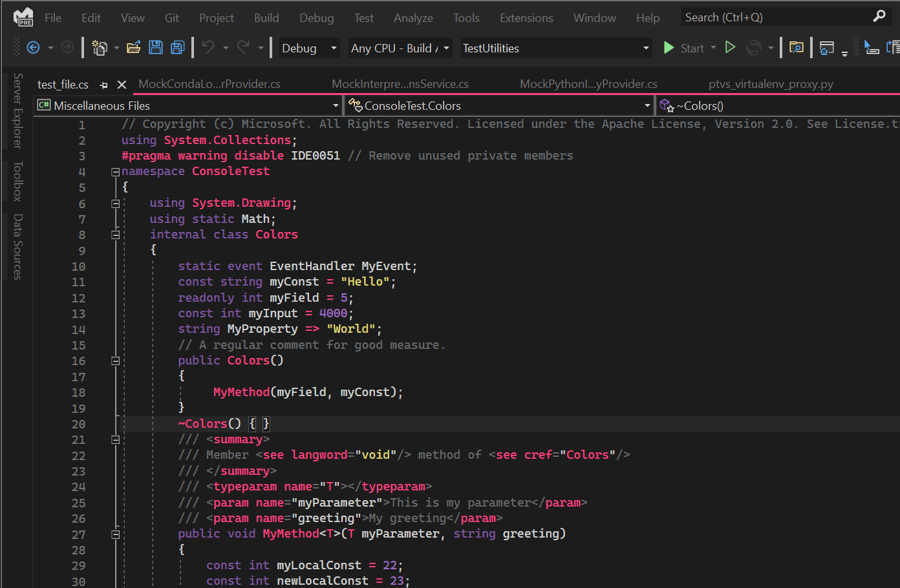Click the New Item icon

pyautogui.click(x=100, y=47)
